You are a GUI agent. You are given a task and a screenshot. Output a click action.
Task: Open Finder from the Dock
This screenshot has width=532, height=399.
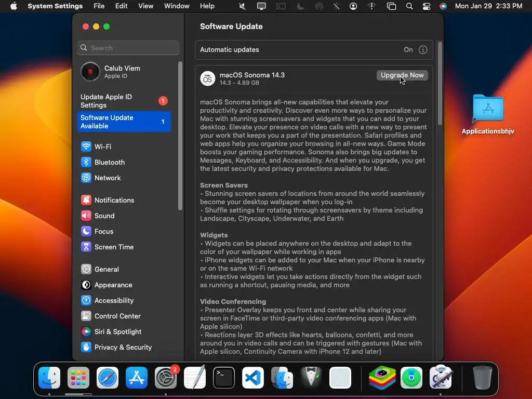click(49, 378)
